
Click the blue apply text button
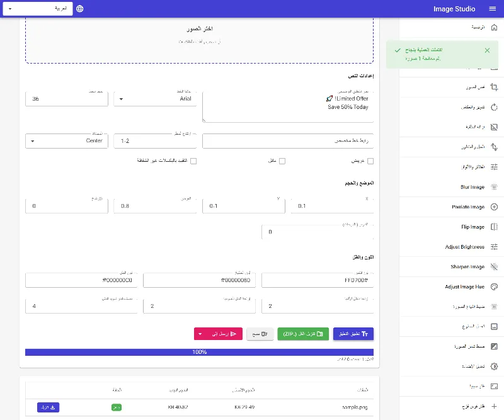point(353,334)
